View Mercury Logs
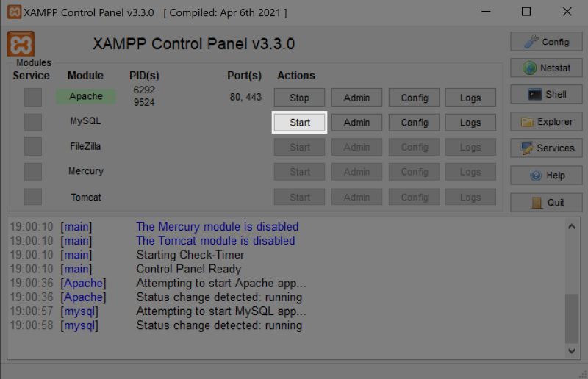This screenshot has height=379, width=588. point(470,172)
